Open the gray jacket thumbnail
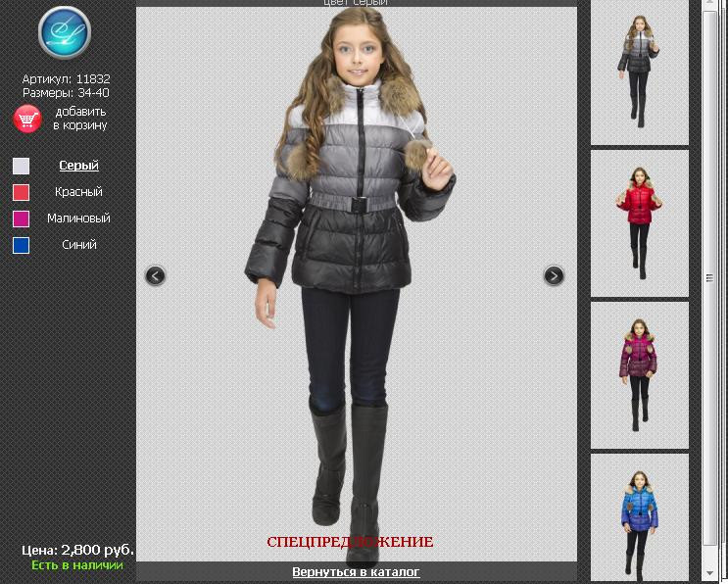 pos(639,73)
